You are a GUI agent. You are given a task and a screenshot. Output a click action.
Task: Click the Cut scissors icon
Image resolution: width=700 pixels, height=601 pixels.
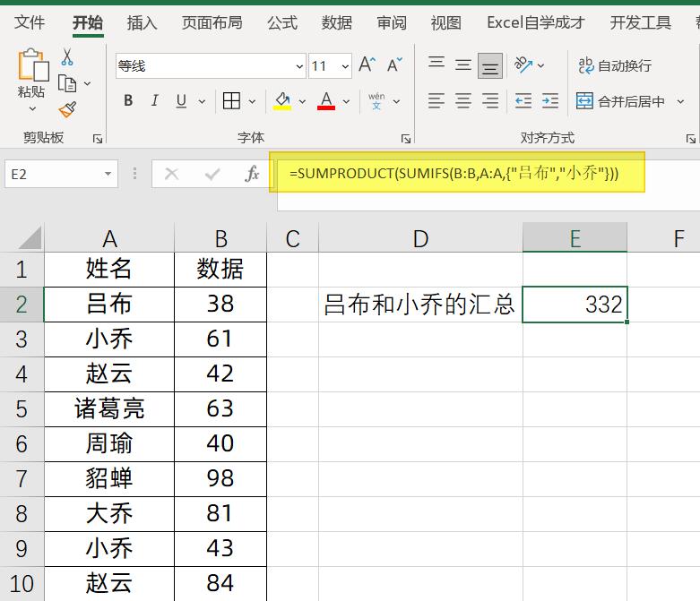point(67,57)
